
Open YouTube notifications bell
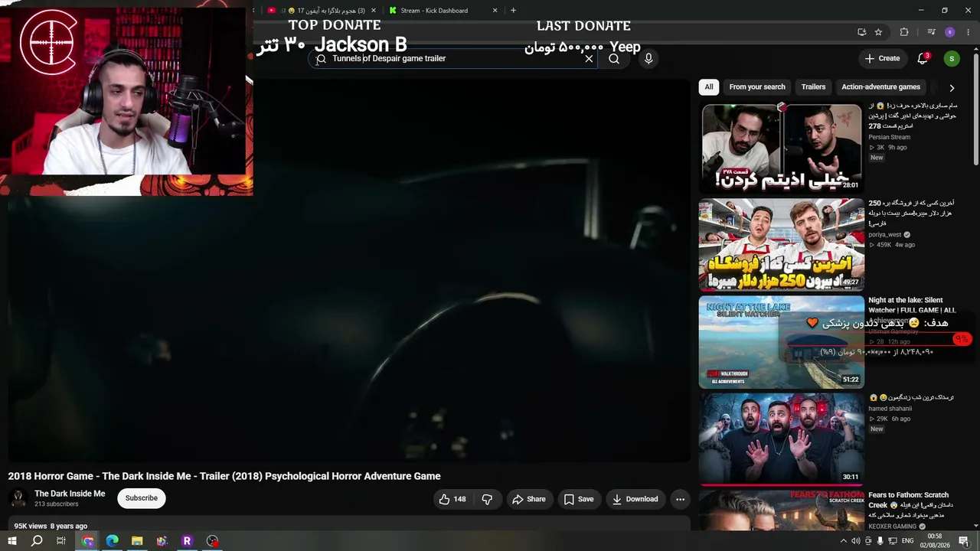pyautogui.click(x=923, y=58)
